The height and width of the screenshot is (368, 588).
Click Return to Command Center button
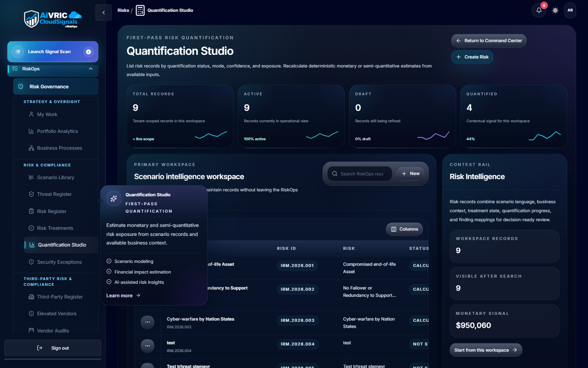tap(489, 40)
